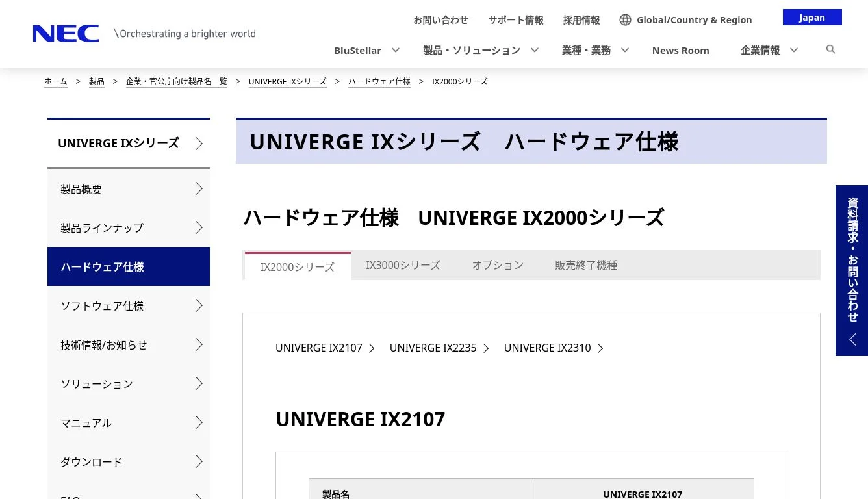
Task: Open マニュアル in sidebar
Action: pyautogui.click(x=129, y=423)
